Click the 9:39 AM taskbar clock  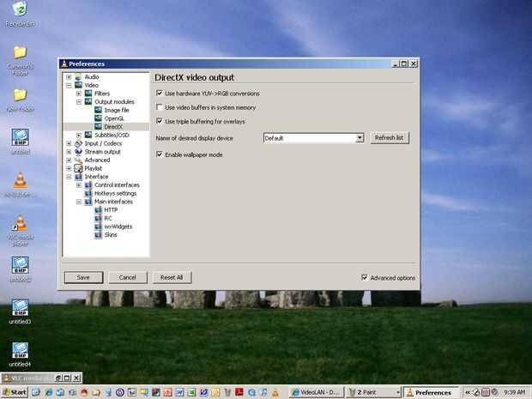[514, 392]
